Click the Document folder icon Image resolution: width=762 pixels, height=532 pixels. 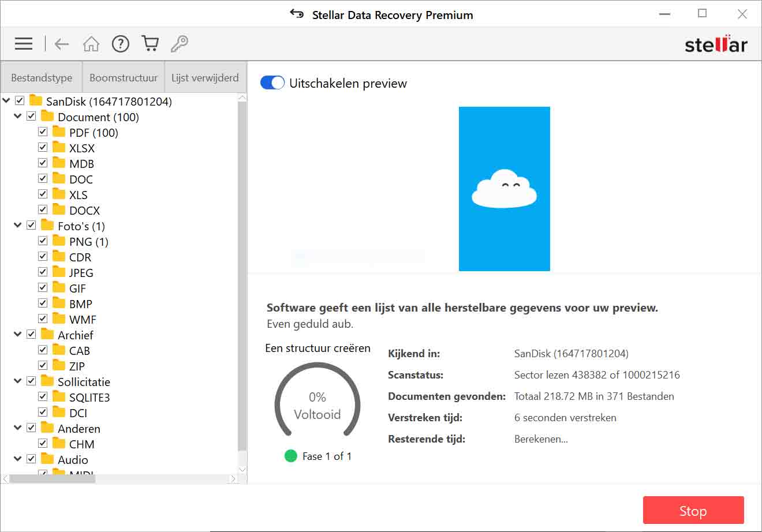(x=47, y=116)
